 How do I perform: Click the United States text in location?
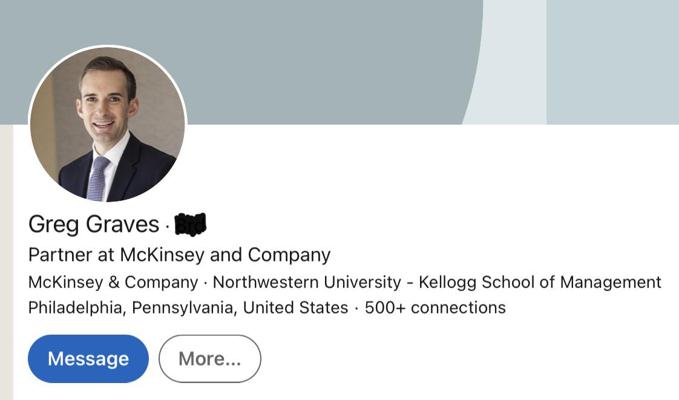coord(295,308)
